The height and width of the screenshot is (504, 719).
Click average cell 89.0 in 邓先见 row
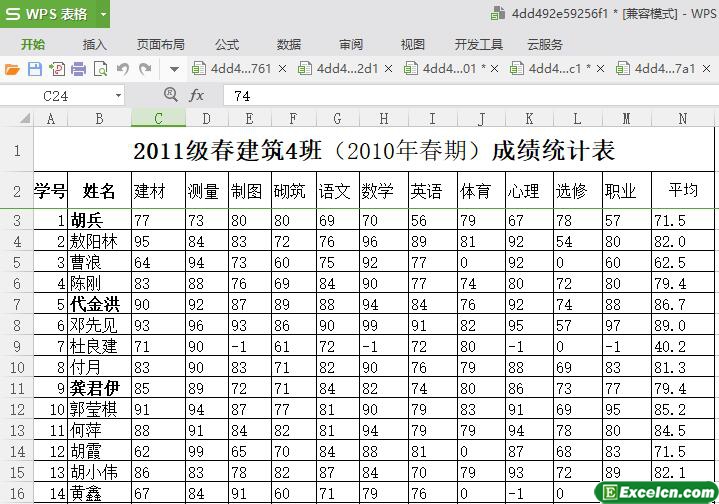(x=682, y=325)
